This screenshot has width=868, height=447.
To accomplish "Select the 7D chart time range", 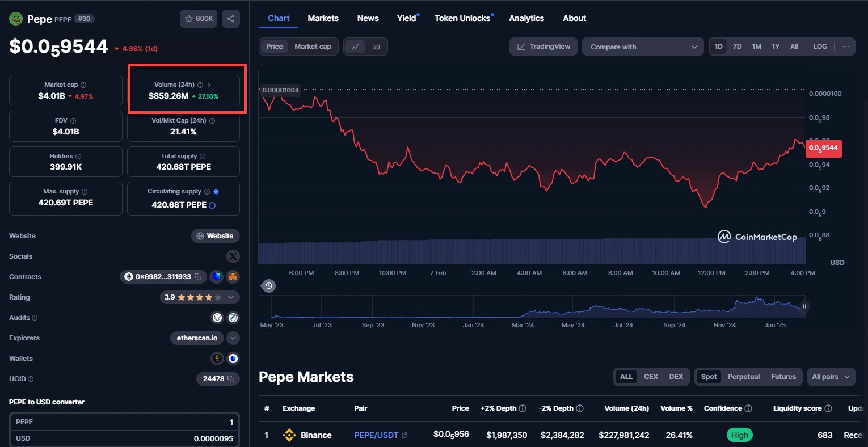I will [737, 47].
